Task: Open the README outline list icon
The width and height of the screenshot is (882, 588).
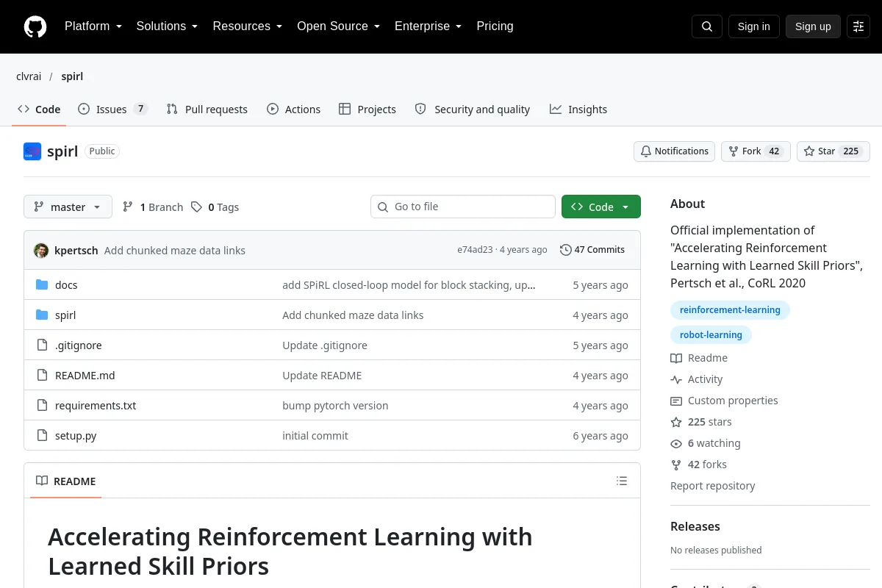Action: (x=622, y=481)
